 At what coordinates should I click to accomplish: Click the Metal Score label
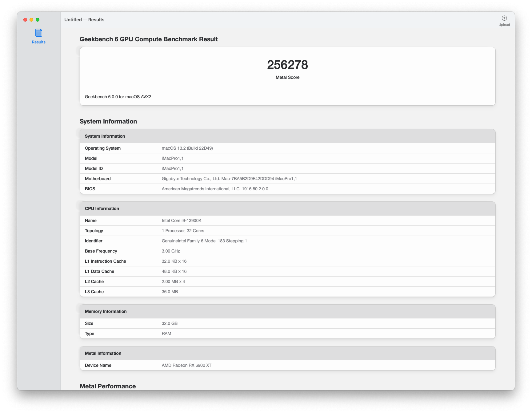point(287,77)
